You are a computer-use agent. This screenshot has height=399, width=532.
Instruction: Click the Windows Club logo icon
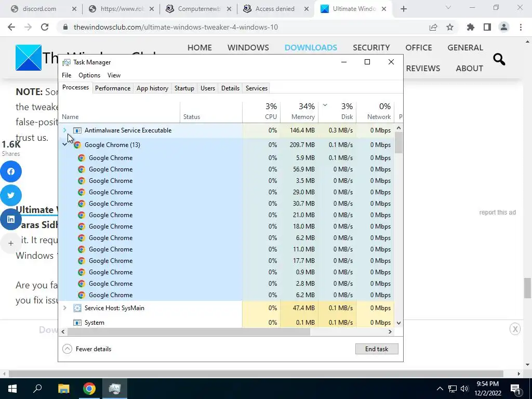point(29,58)
